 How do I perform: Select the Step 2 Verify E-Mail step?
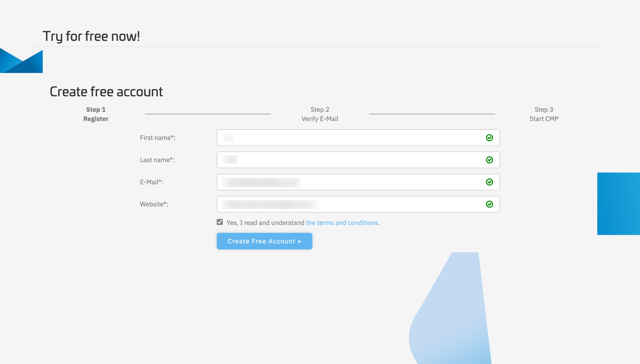pos(320,114)
